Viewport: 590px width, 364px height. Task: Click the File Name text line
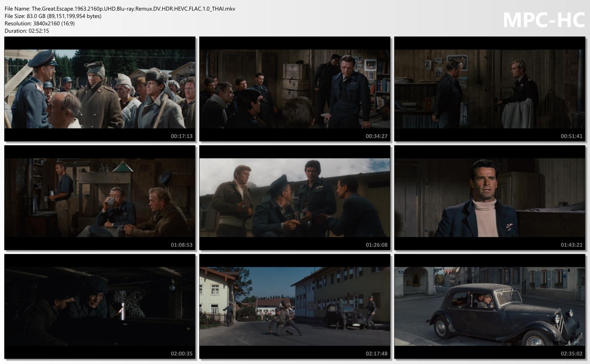120,9
